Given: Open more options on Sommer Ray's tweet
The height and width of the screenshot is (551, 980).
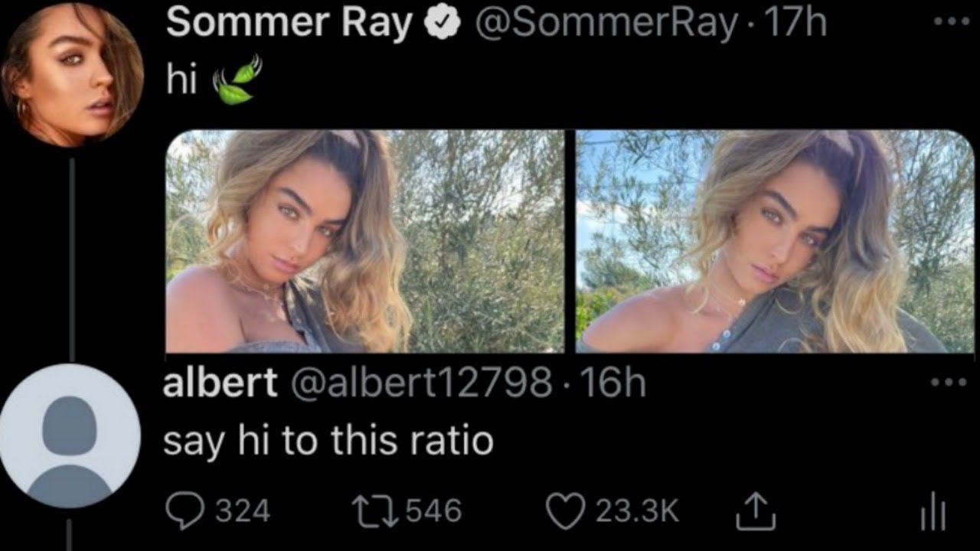Looking at the screenshot, I should pos(951,22).
